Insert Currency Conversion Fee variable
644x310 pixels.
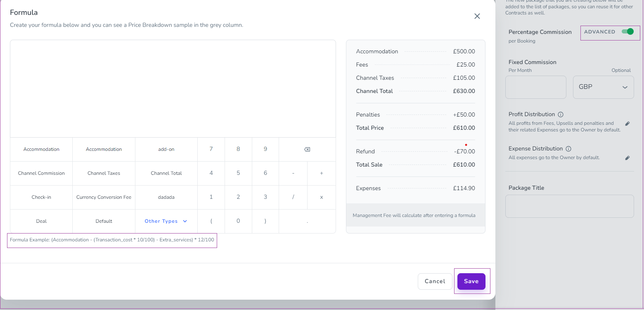click(104, 198)
